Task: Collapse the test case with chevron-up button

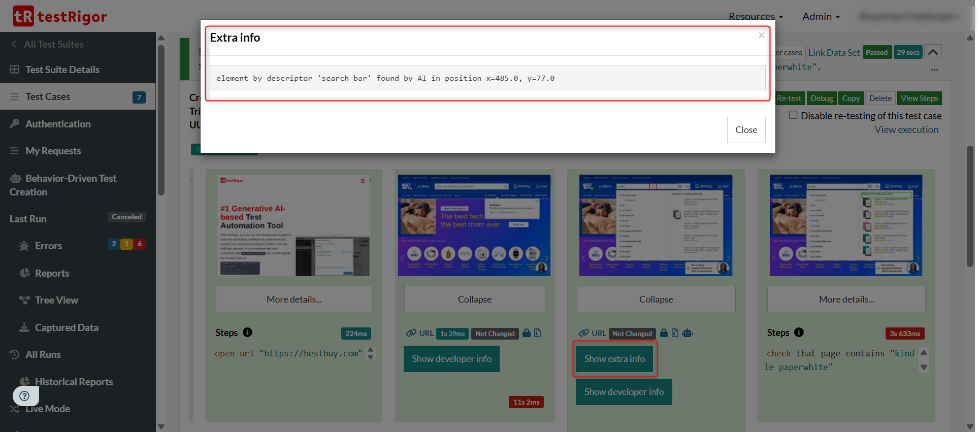Action: (x=933, y=52)
